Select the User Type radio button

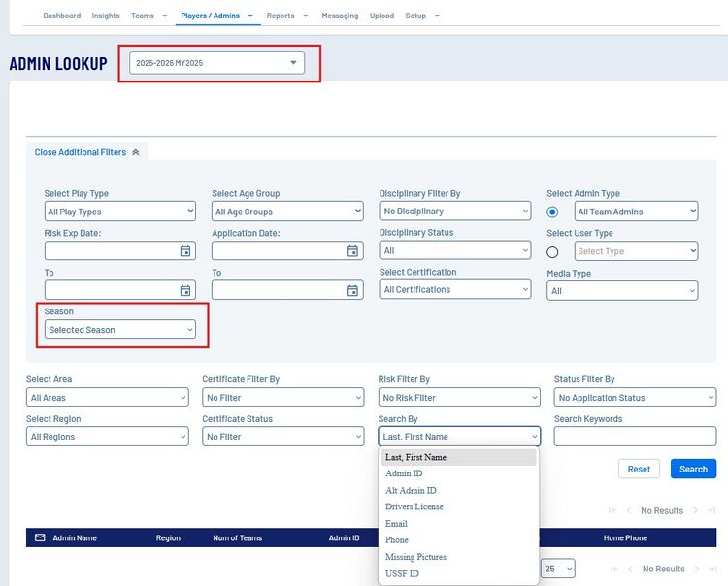[553, 251]
